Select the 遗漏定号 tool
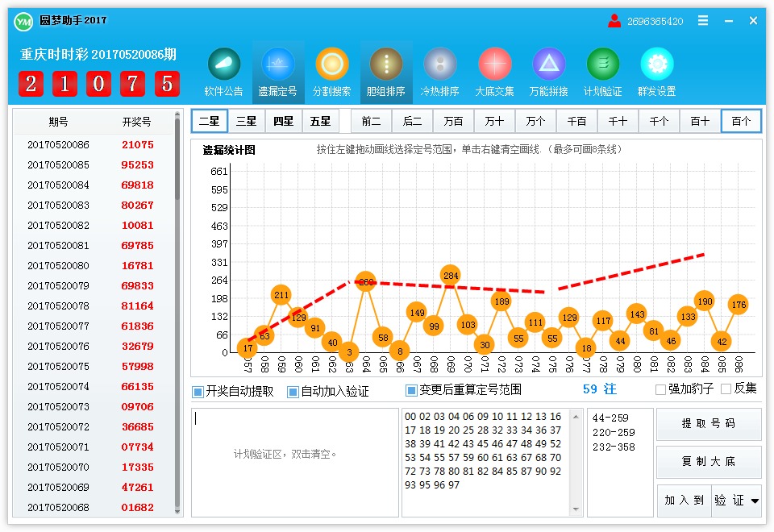This screenshot has width=774, height=532. [x=277, y=71]
